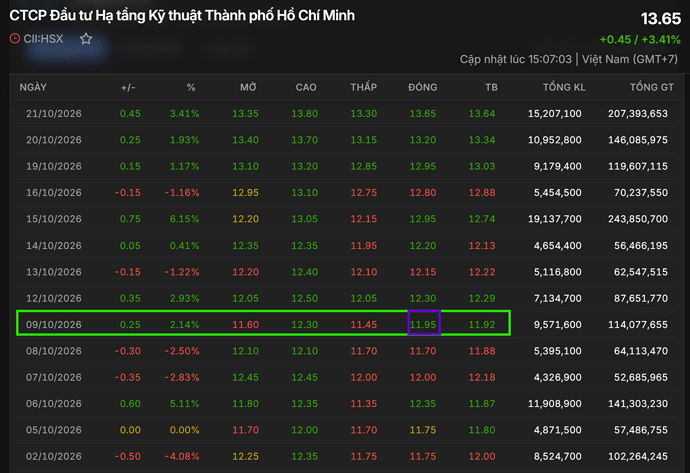This screenshot has width=690, height=473.
Task: Click the TỔNG KL column header
Action: click(564, 87)
